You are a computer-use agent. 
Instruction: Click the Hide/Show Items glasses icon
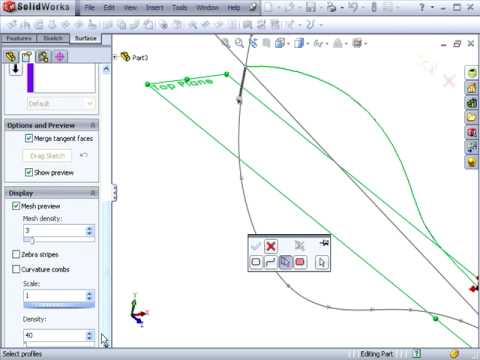pos(318,43)
